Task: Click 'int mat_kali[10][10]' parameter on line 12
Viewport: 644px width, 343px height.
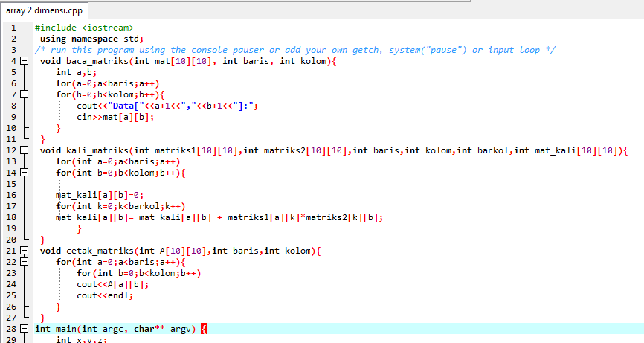Action: tap(568, 150)
